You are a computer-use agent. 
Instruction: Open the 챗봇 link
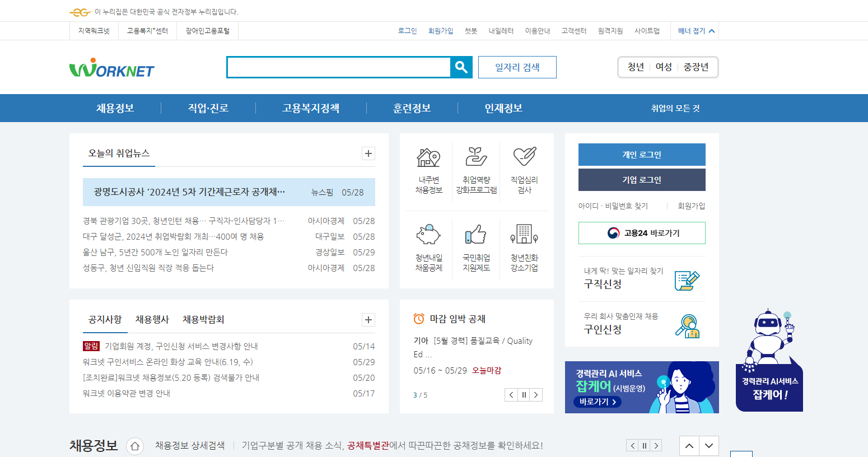point(471,31)
